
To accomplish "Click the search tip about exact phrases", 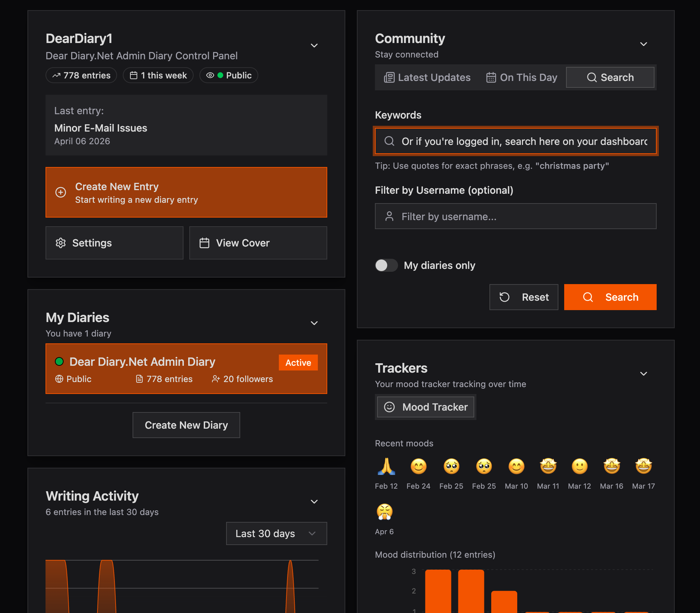I will (x=492, y=166).
